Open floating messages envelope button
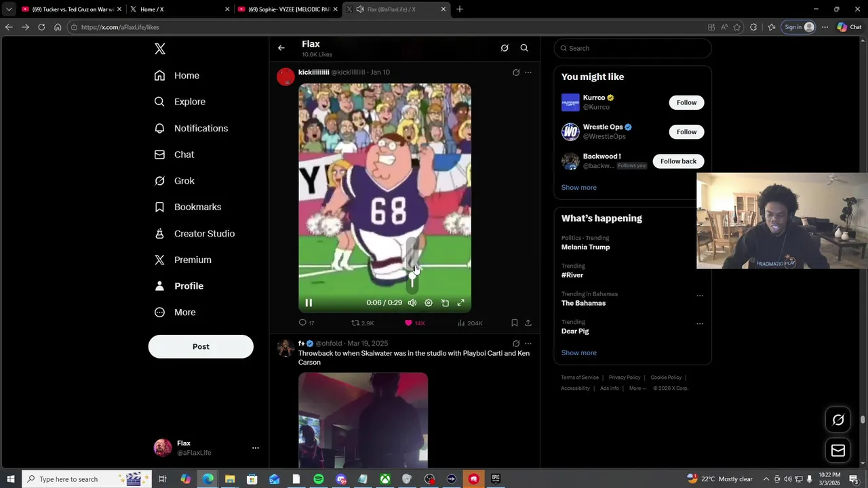 pyautogui.click(x=838, y=450)
